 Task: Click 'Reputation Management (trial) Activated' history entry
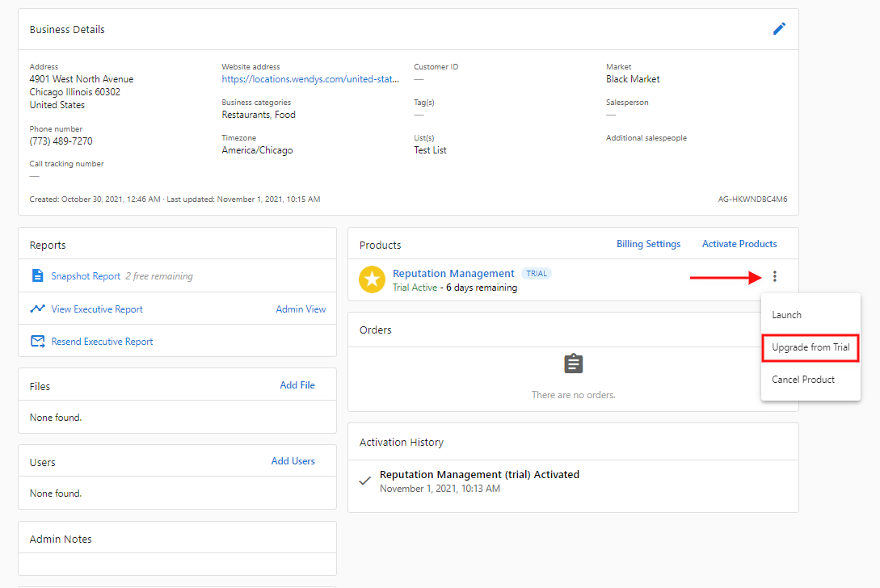[479, 475]
